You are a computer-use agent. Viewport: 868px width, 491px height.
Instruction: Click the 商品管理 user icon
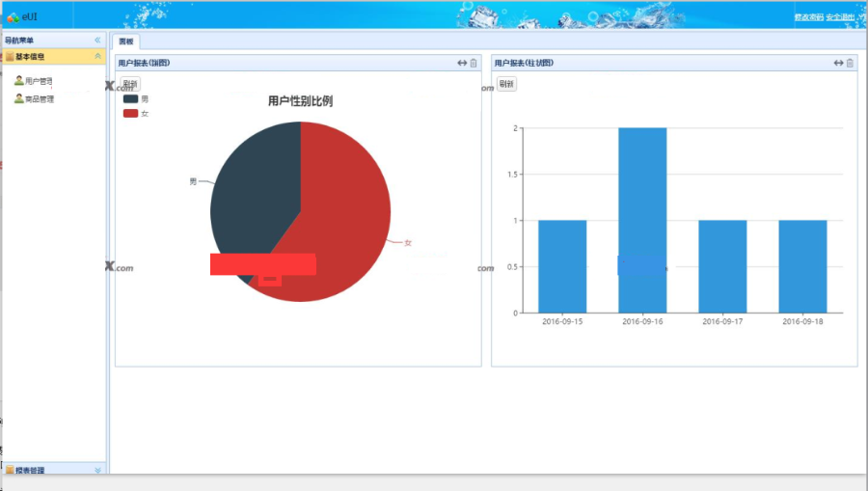pyautogui.click(x=19, y=98)
